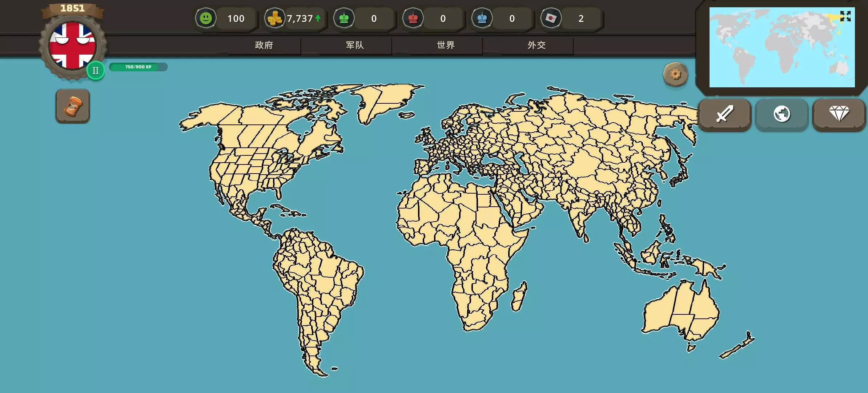Screen dimensions: 868x393
Task: Open the 外交 diplomacy tab
Action: pos(537,45)
